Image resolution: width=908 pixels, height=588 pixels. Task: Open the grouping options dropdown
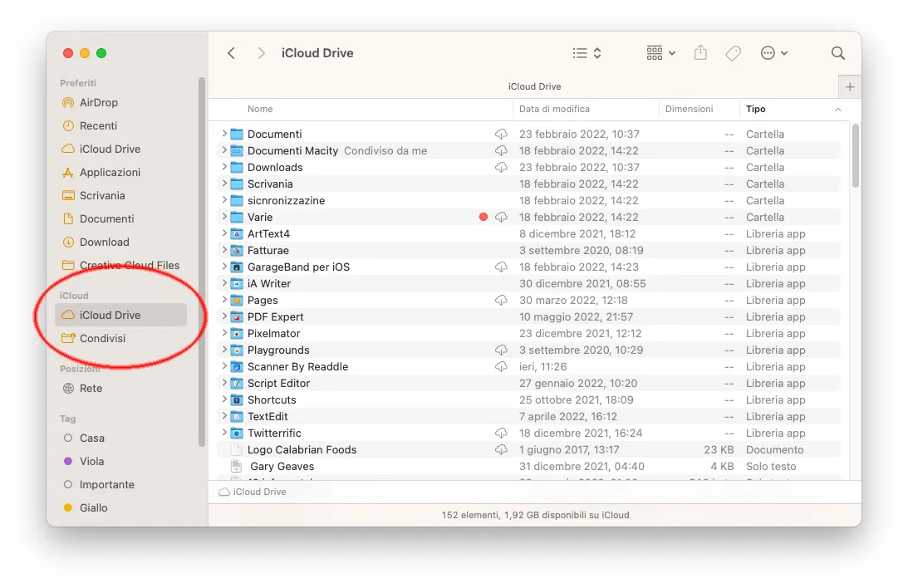tap(660, 52)
